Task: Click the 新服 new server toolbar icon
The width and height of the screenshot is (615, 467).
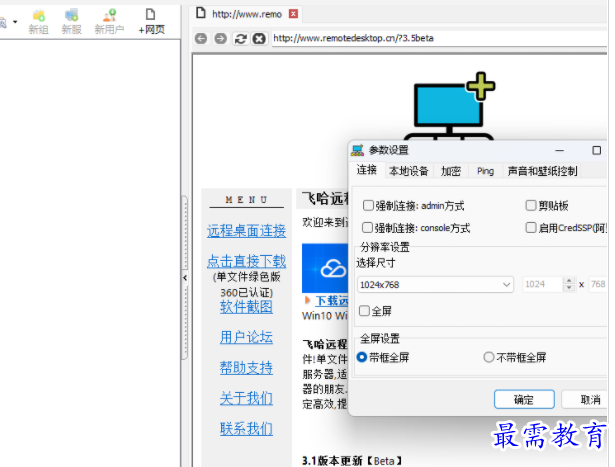Action: (x=71, y=22)
